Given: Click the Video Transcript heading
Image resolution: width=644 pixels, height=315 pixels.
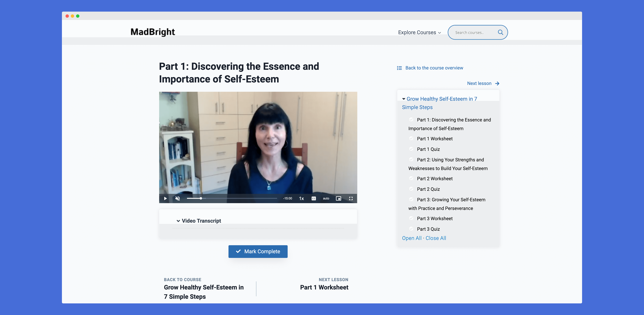Looking at the screenshot, I should click(x=201, y=221).
